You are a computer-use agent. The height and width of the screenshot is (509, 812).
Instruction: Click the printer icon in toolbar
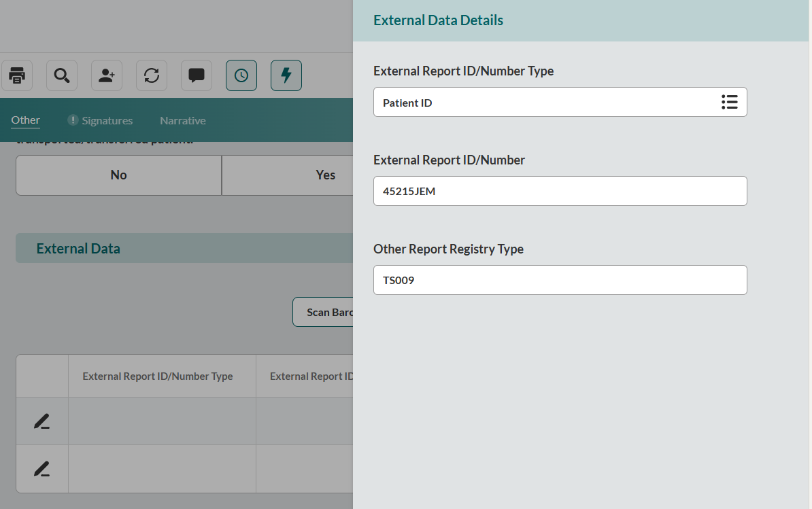tap(17, 75)
